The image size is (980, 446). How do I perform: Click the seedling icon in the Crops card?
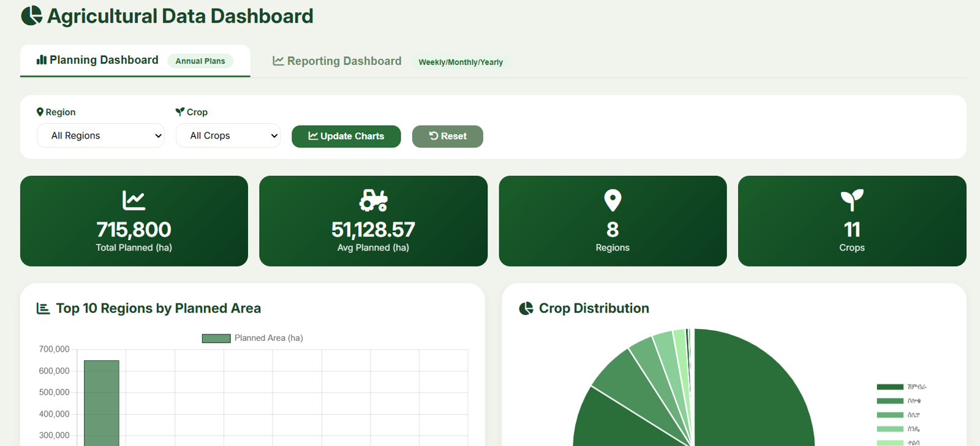click(x=852, y=200)
